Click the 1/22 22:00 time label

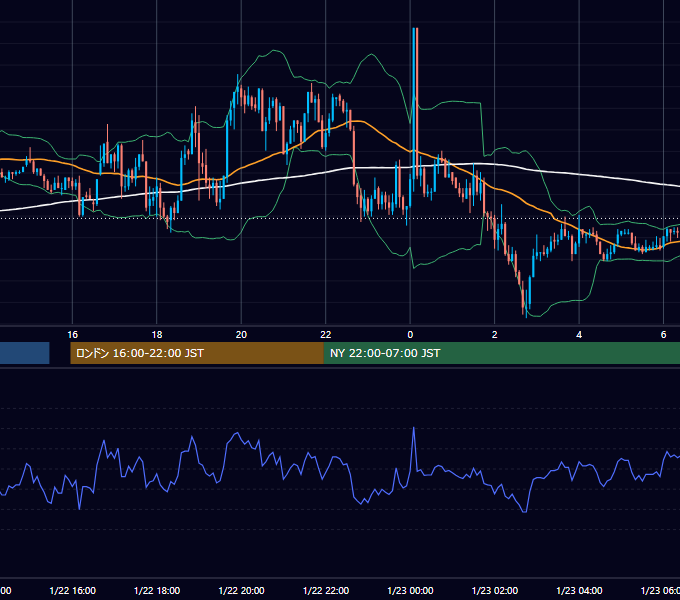coord(326,591)
